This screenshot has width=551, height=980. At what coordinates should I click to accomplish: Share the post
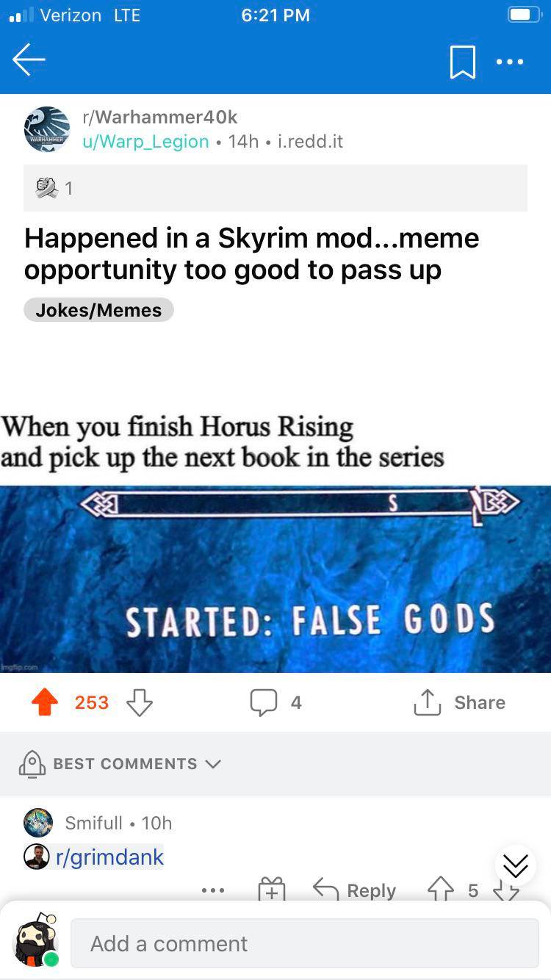(x=459, y=702)
